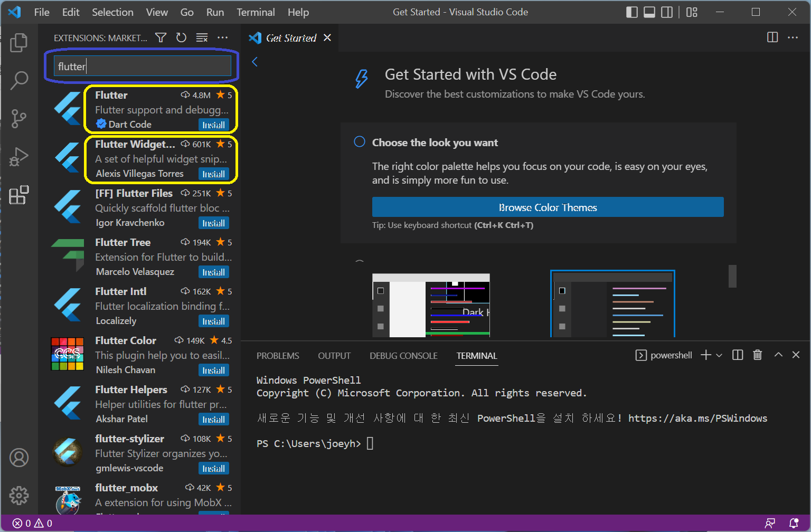Click the Get Started page scrollbar
Viewport: 811px width, 532px height.
(732, 276)
